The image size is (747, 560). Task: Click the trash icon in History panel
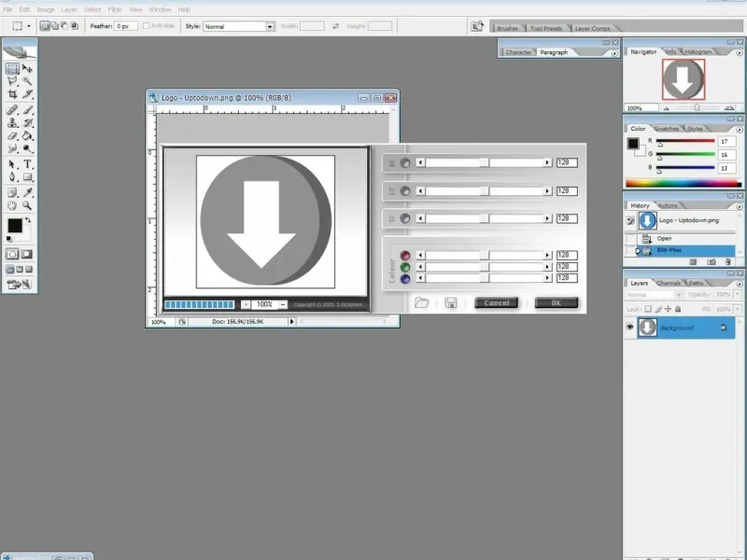point(727,262)
